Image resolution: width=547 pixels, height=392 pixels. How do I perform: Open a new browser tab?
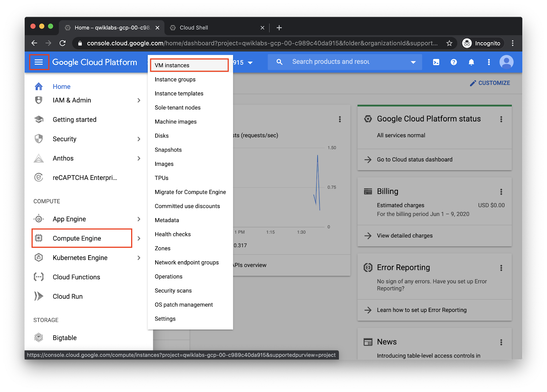[279, 28]
